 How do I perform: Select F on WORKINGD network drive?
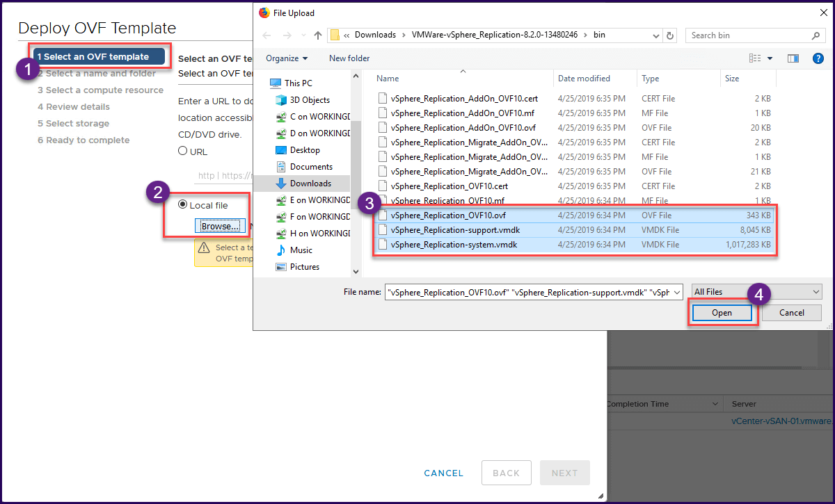(312, 217)
